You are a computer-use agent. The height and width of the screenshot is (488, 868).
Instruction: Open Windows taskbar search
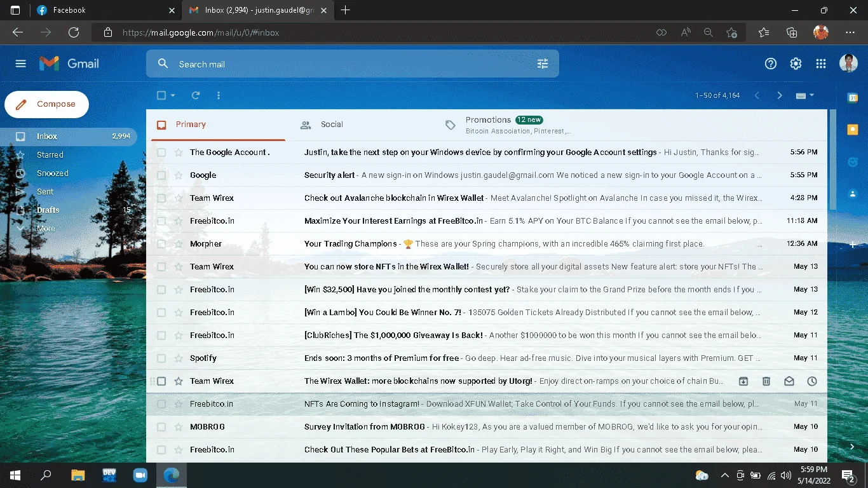pos(46,475)
